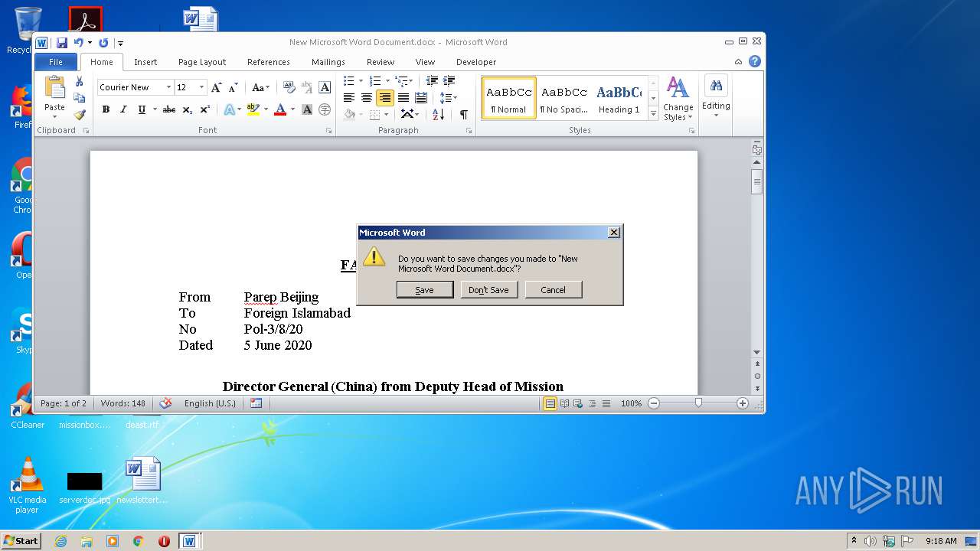Click the Grow Font icon
The width and height of the screenshot is (980, 551).
pos(217,87)
